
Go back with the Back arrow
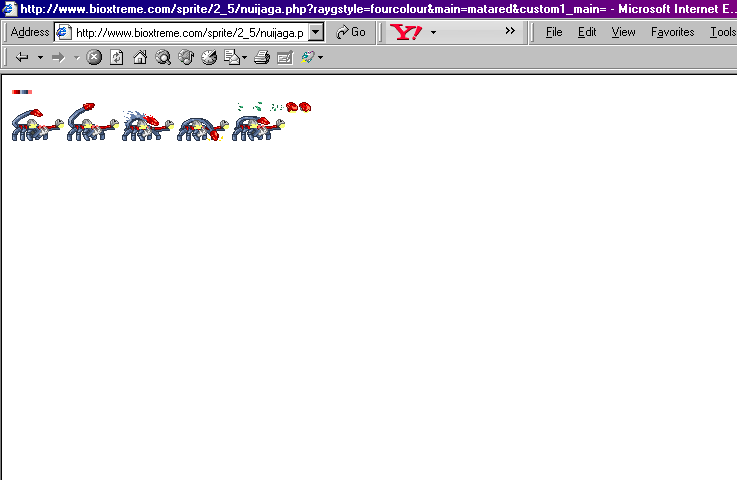point(22,57)
